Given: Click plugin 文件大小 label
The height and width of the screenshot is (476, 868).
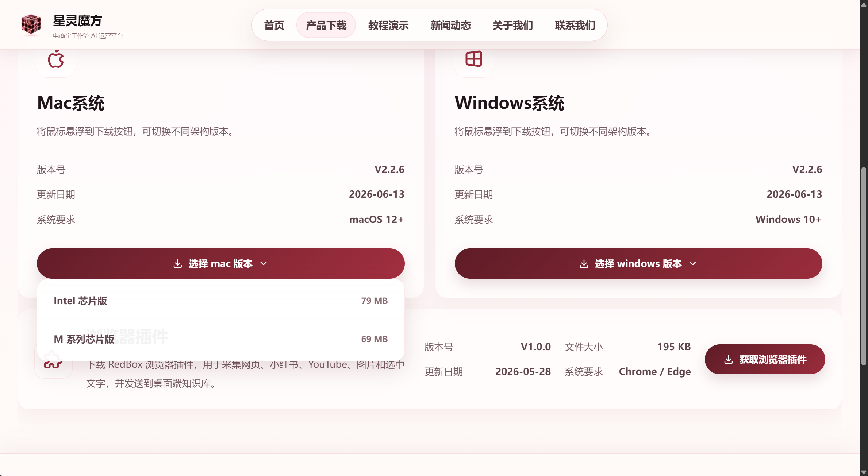Looking at the screenshot, I should click(x=584, y=347).
